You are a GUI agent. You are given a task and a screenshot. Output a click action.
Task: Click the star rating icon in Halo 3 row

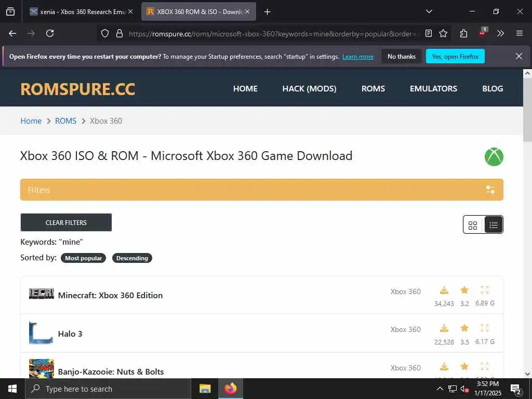[464, 328]
